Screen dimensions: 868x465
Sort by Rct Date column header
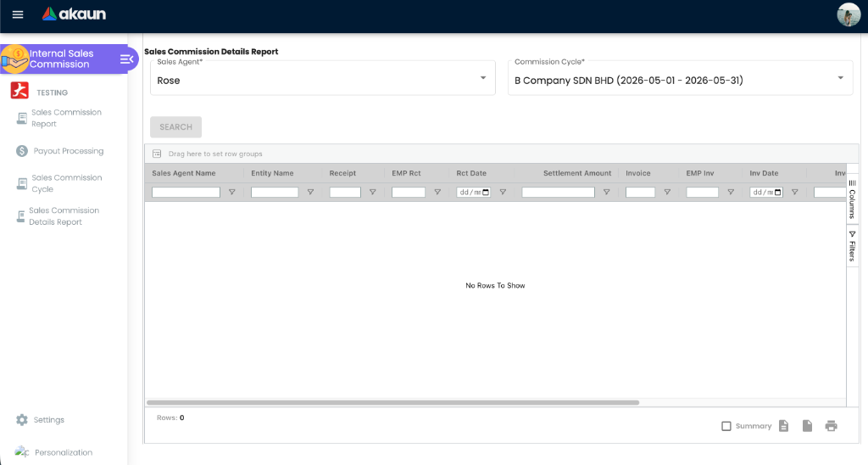[471, 173]
